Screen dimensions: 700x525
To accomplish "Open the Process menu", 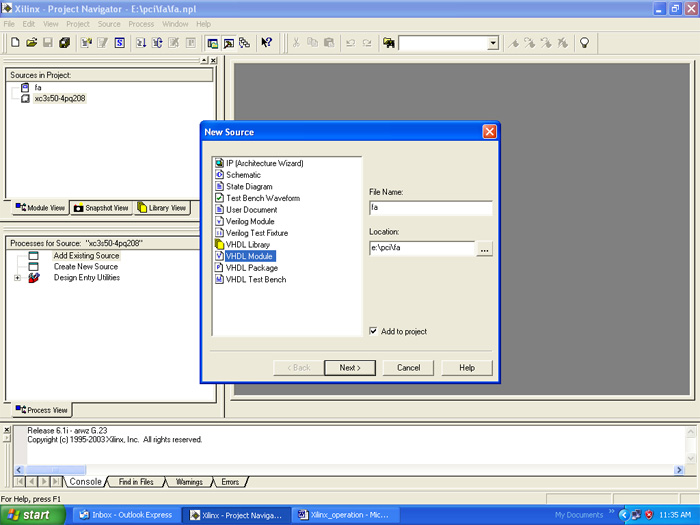I will (x=141, y=24).
